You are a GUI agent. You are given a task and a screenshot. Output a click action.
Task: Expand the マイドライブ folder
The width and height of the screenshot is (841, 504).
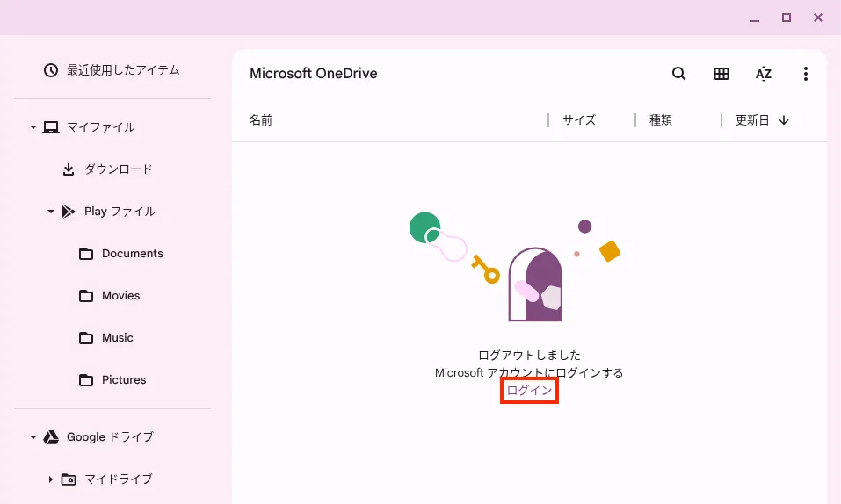coord(50,479)
